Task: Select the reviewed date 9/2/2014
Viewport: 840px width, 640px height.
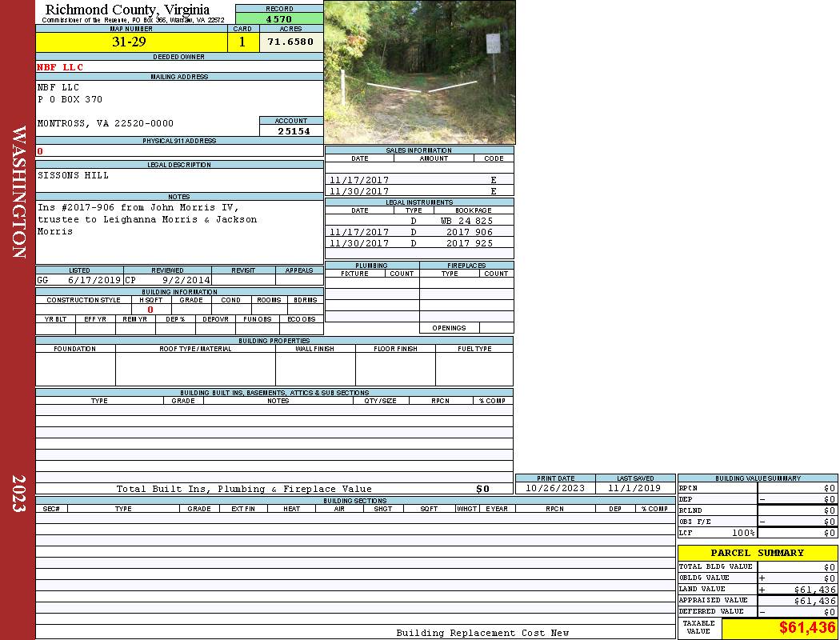Action: click(186, 281)
